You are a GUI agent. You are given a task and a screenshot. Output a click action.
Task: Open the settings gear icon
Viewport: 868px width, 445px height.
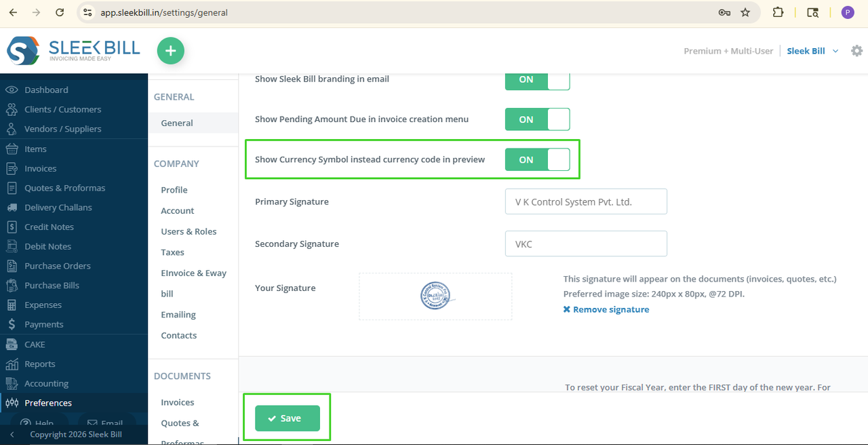point(856,51)
